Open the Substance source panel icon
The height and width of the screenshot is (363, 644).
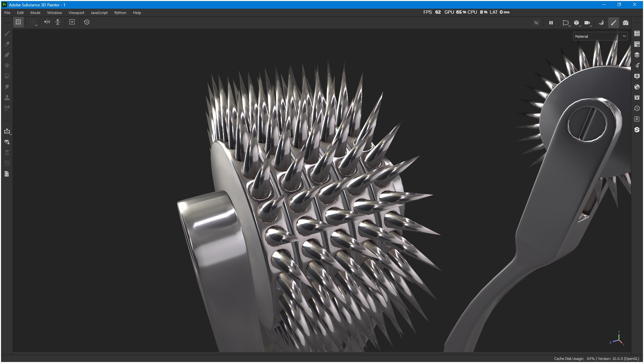(637, 130)
